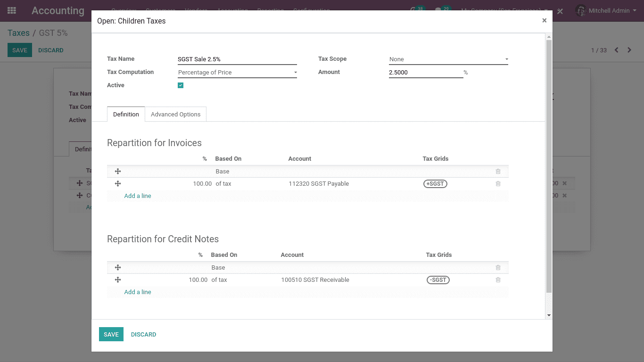Screen dimensions: 644x362
Task: Close the Children Taxes dialog with X
Action: [544, 20]
